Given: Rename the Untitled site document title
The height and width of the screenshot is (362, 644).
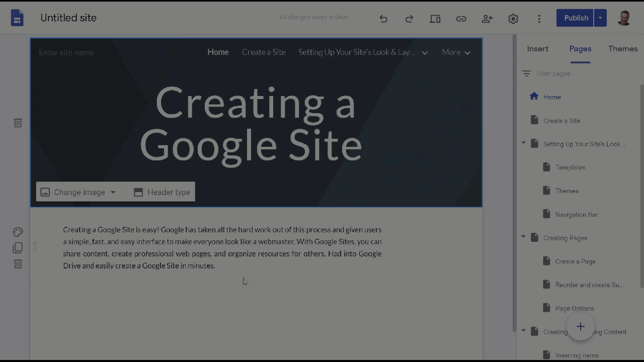Looking at the screenshot, I should pos(68,18).
